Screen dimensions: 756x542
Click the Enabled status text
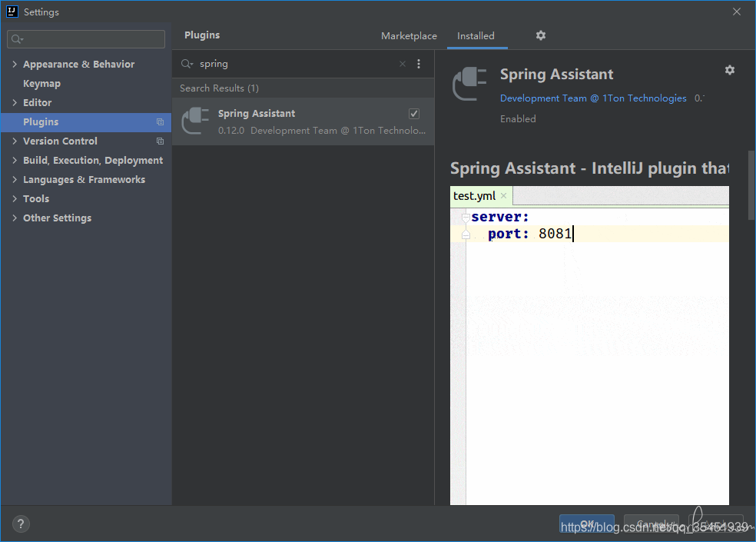point(518,118)
